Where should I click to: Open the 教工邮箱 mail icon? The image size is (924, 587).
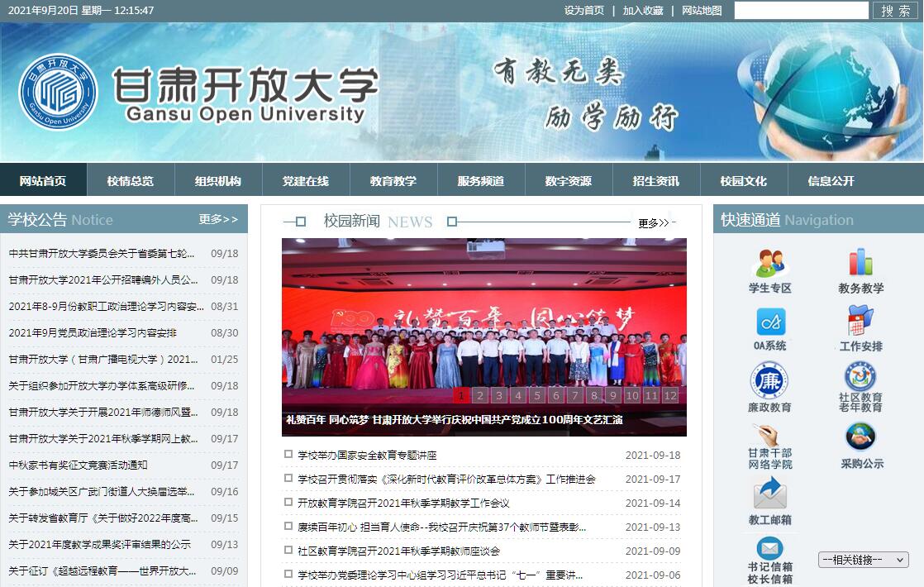pyautogui.click(x=769, y=494)
